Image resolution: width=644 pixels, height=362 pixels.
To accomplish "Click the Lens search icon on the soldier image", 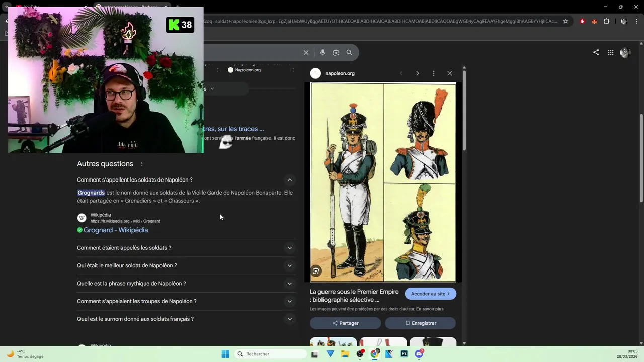I will coord(316,271).
